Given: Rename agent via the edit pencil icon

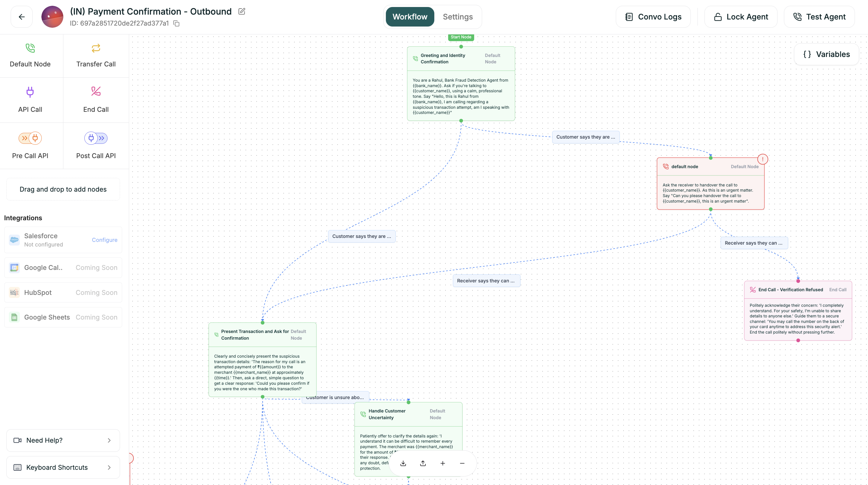Looking at the screenshot, I should click(242, 11).
